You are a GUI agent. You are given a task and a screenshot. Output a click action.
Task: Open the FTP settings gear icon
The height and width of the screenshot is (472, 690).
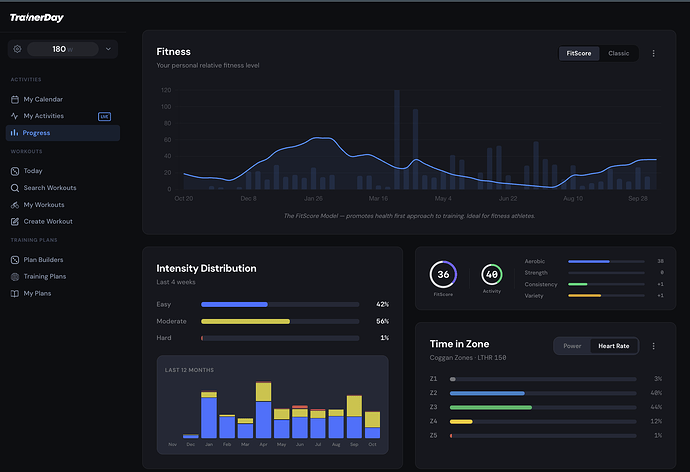point(17,49)
